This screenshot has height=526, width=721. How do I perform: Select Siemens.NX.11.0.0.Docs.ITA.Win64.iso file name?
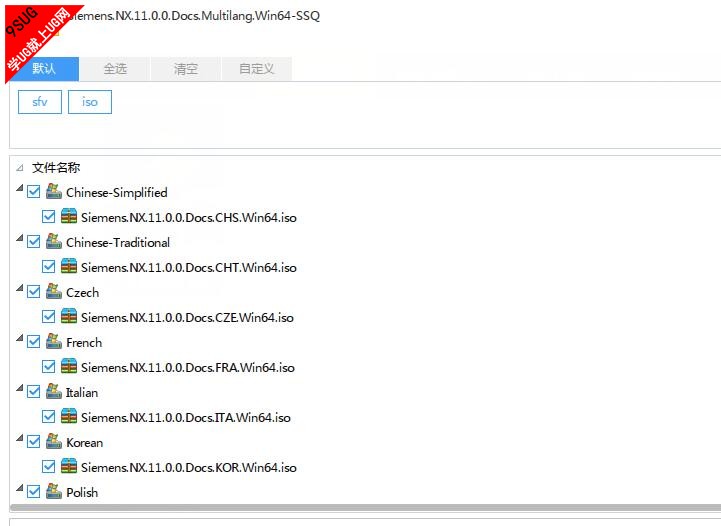[x=186, y=417]
